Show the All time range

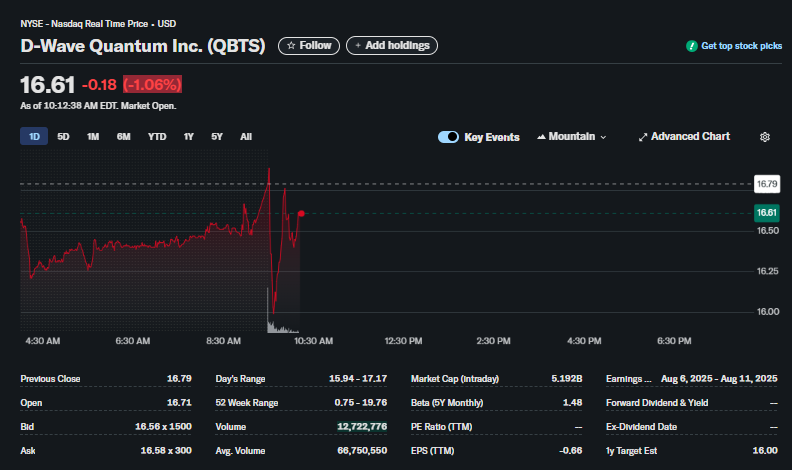246,136
